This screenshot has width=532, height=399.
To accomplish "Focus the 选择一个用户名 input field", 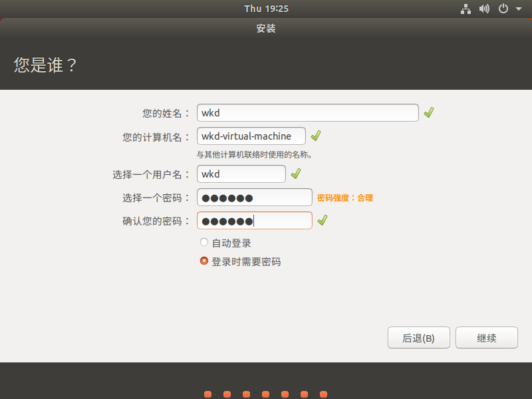I will coord(241,174).
